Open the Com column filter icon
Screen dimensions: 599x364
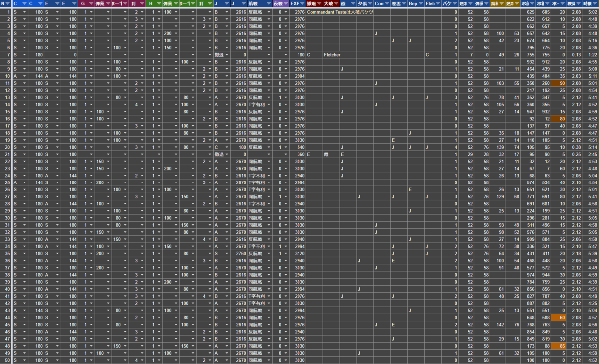click(387, 4)
